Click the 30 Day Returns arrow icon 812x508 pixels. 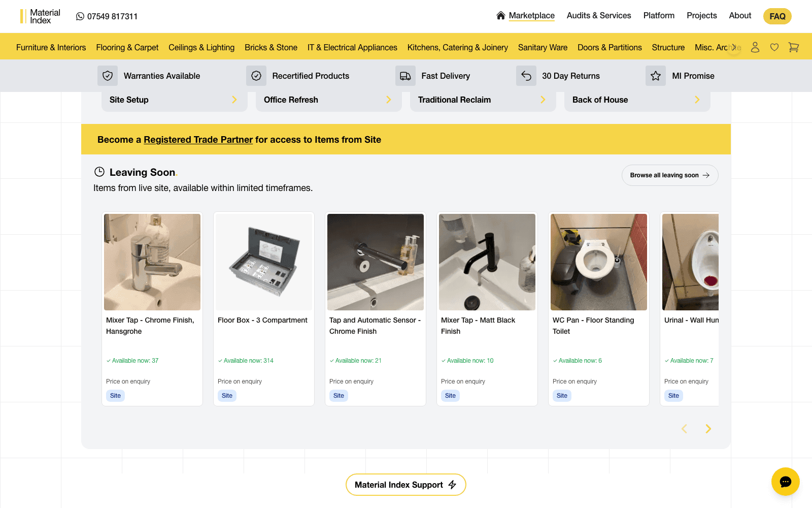tap(526, 76)
